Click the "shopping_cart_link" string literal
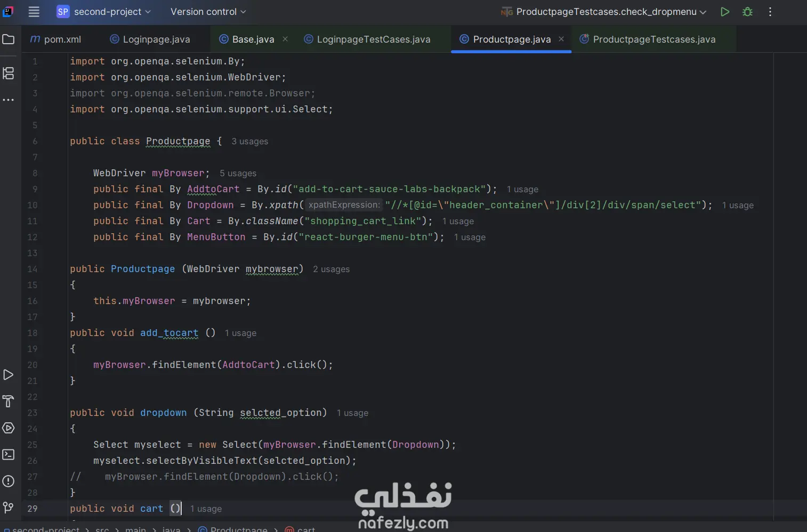The image size is (807, 532). click(x=363, y=221)
